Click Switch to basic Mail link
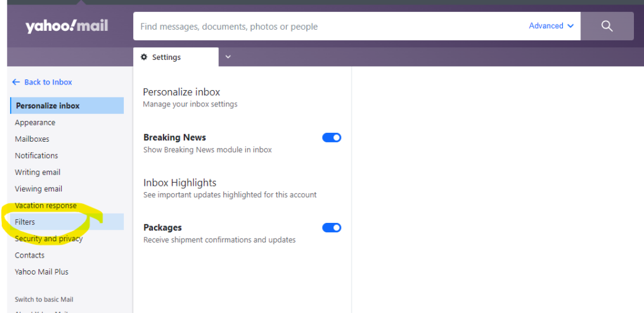 pos(44,299)
